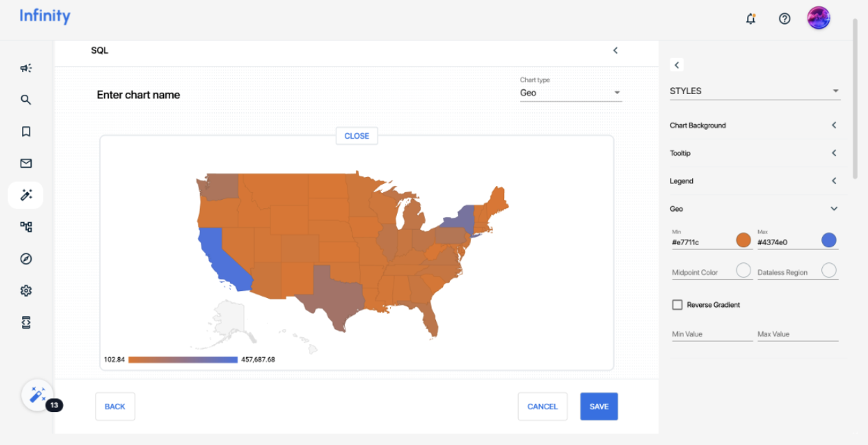This screenshot has height=445, width=868.
Task: Enable the Reverse Gradient checkbox
Action: 677,305
